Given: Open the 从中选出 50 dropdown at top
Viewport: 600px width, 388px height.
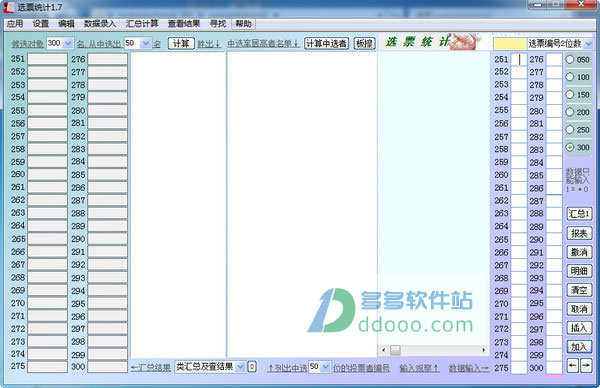Looking at the screenshot, I should click(x=145, y=43).
